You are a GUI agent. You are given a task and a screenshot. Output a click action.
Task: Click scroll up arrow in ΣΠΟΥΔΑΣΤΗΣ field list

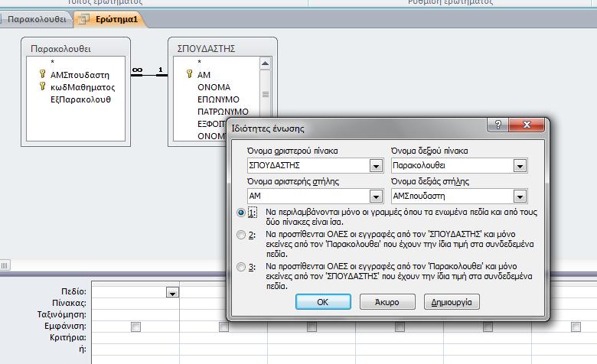coord(266,63)
